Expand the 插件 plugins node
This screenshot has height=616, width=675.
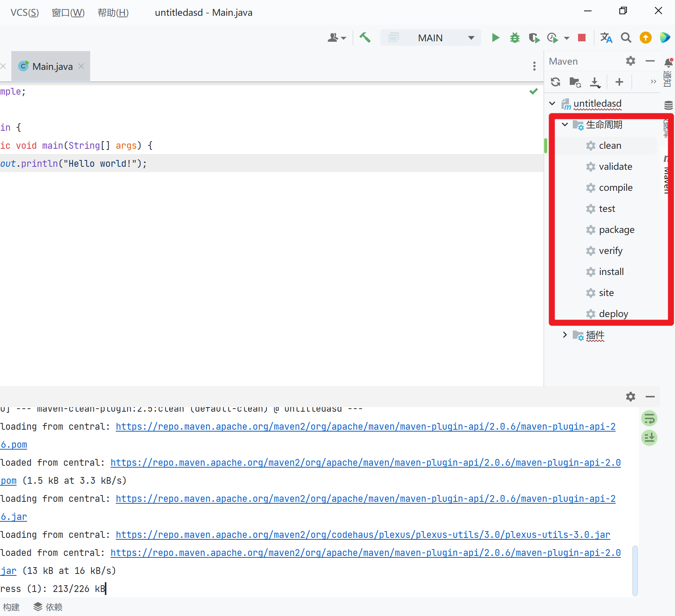pos(565,335)
